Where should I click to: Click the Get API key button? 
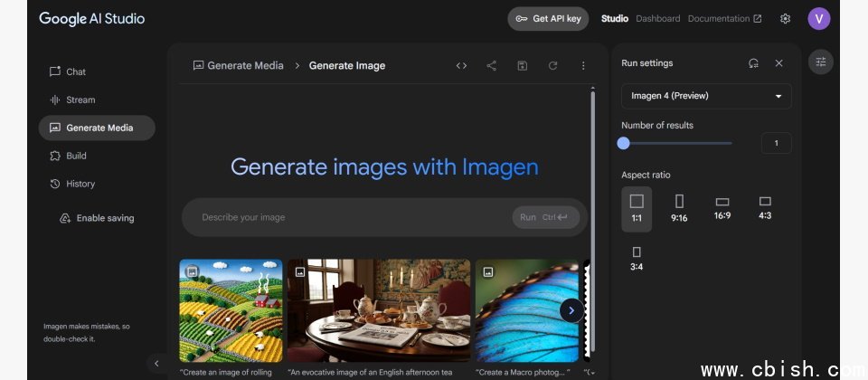548,19
